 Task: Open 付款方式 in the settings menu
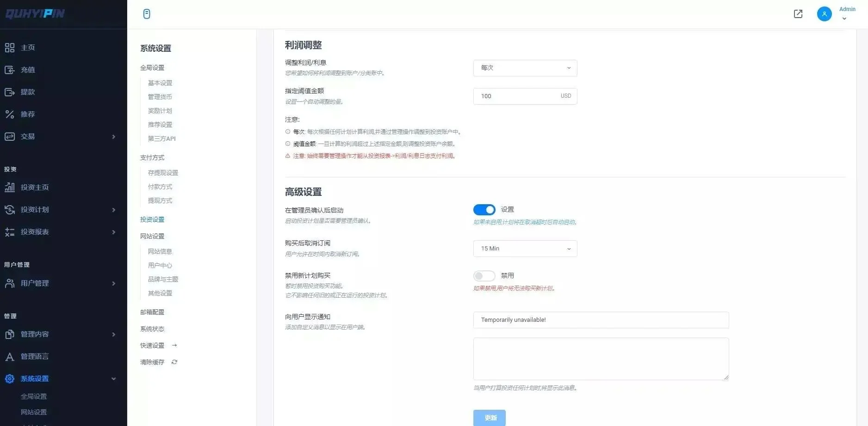(x=160, y=187)
